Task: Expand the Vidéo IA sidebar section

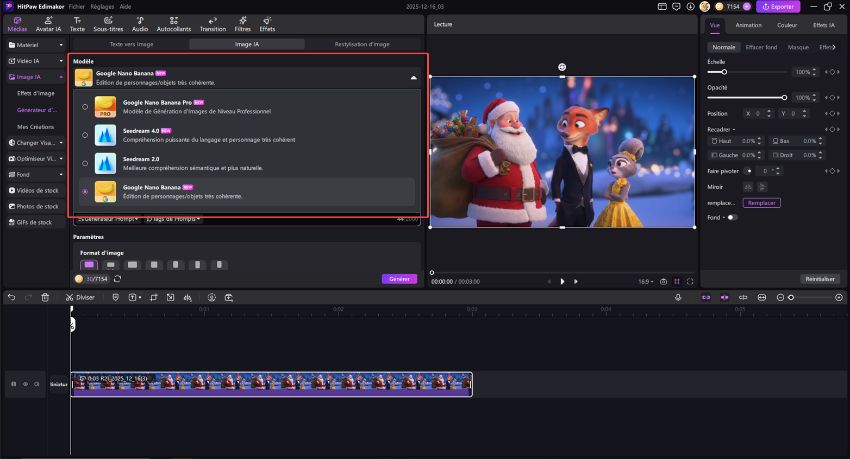Action: [x=35, y=60]
